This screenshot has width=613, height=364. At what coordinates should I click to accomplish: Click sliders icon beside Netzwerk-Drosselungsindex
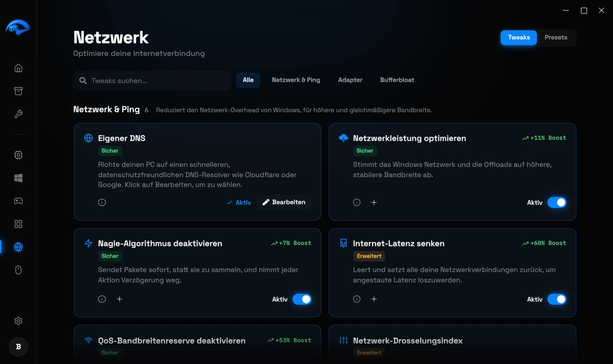point(343,341)
